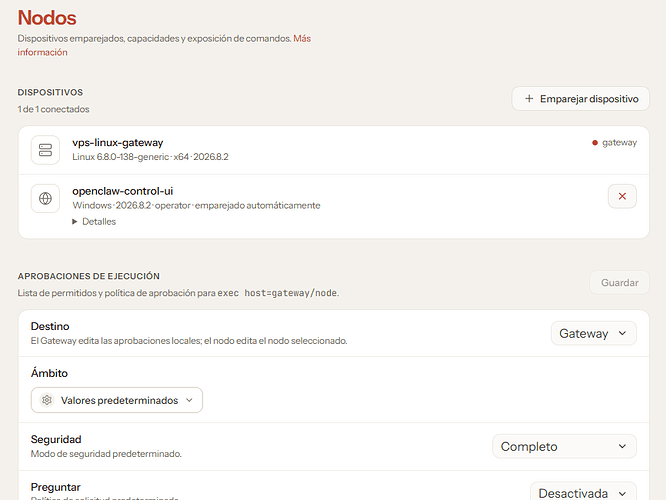Click the Emparejar dispositivo button
The image size is (666, 500).
tap(581, 99)
